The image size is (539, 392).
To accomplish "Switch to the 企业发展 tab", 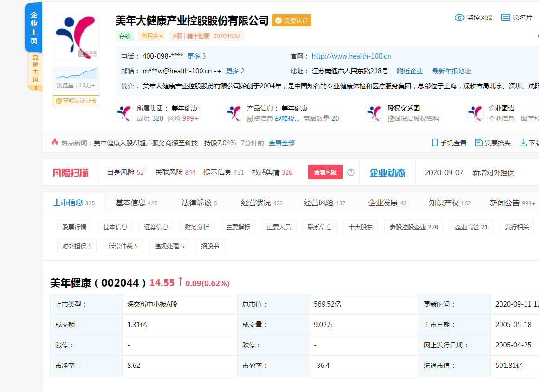I will pos(387,203).
